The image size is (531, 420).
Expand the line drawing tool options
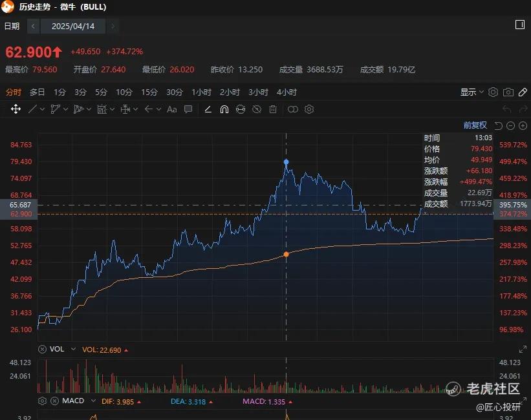[x=42, y=109]
